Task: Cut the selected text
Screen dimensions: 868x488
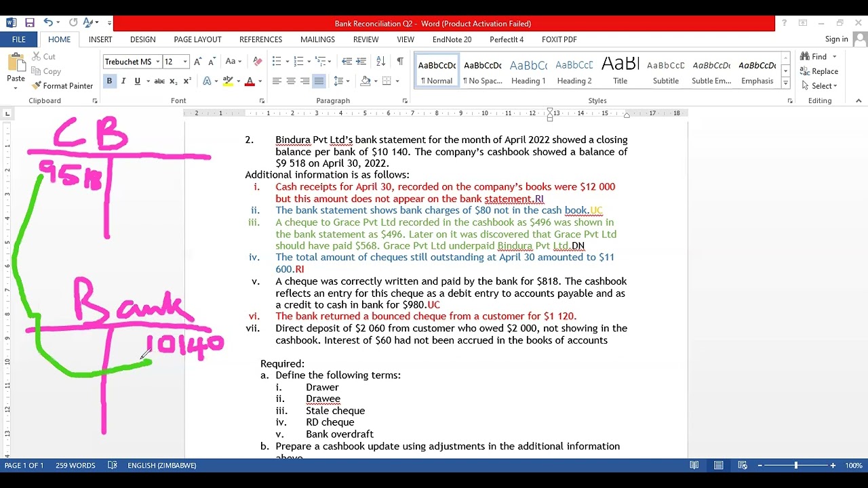Action: point(43,57)
